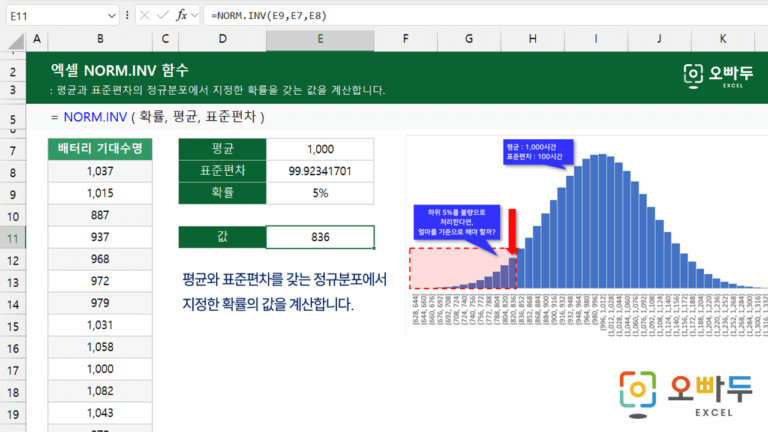The width and height of the screenshot is (768, 432).
Task: Click the Insert Function fx icon
Action: click(x=181, y=16)
